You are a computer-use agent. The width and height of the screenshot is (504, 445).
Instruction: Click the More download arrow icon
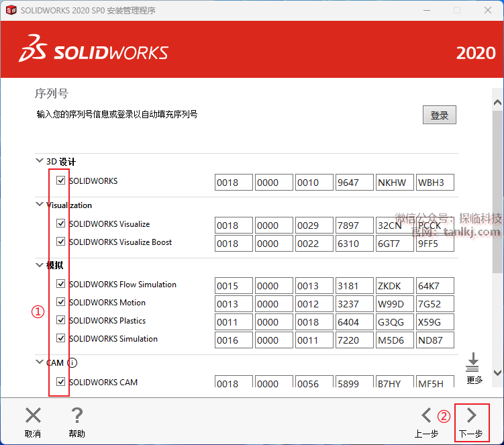click(x=473, y=362)
